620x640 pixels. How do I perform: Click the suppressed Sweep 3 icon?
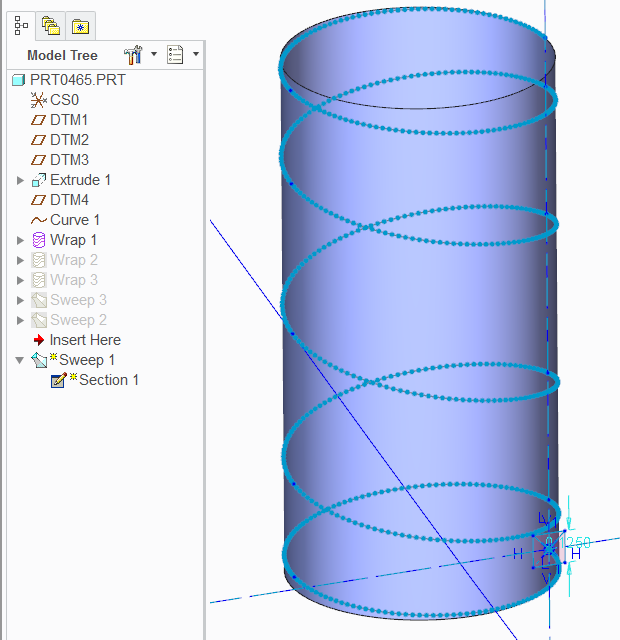point(39,300)
